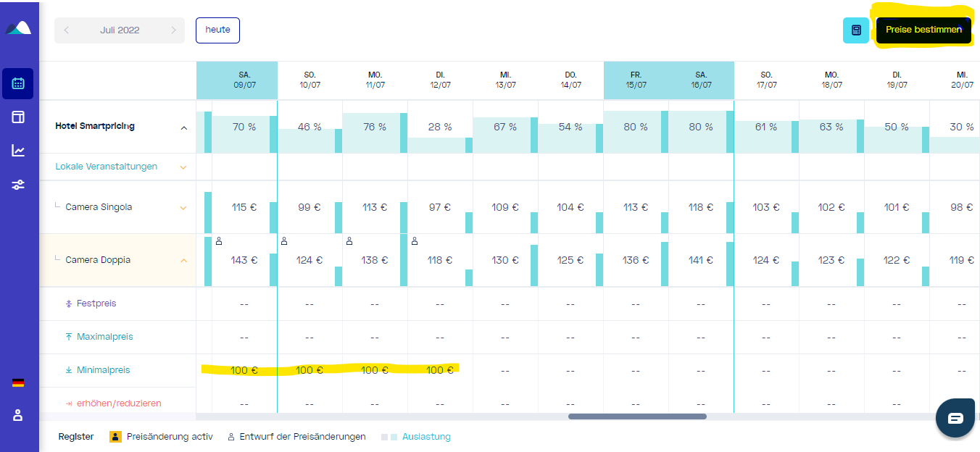980x452 pixels.
Task: Click the 76 % occupancy cell
Action: (x=375, y=127)
